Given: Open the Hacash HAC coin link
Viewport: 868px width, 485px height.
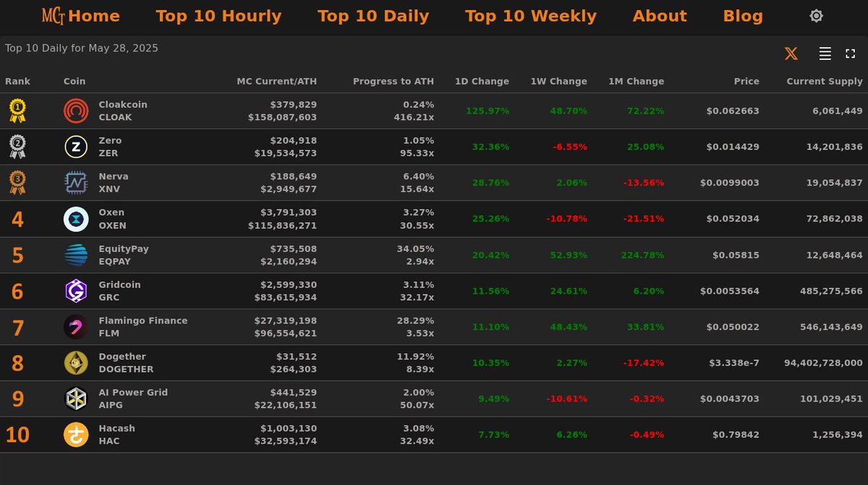Looking at the screenshot, I should (x=117, y=434).
